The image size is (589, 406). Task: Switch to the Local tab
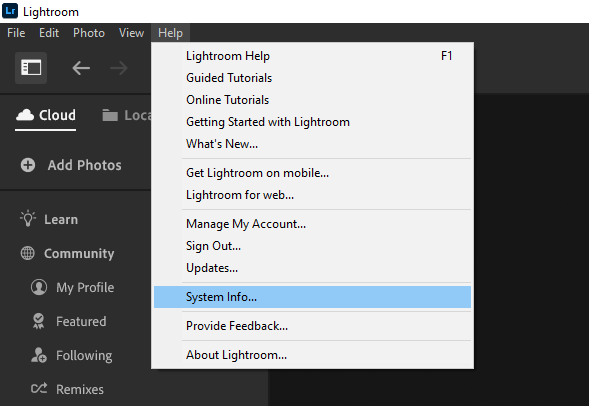(x=126, y=115)
